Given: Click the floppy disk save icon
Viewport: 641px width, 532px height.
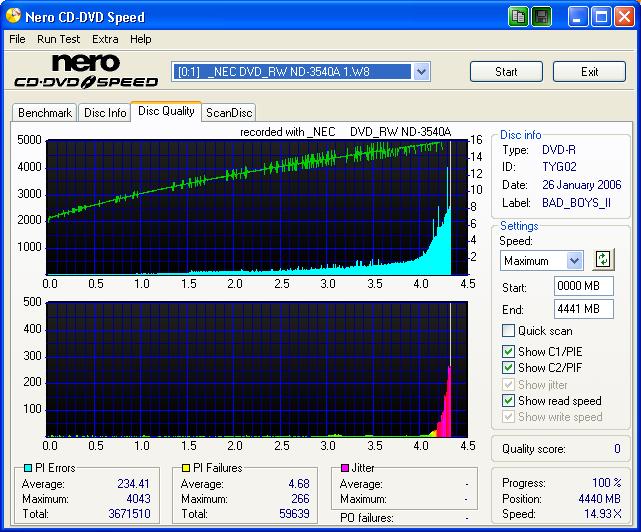Looking at the screenshot, I should pyautogui.click(x=541, y=16).
